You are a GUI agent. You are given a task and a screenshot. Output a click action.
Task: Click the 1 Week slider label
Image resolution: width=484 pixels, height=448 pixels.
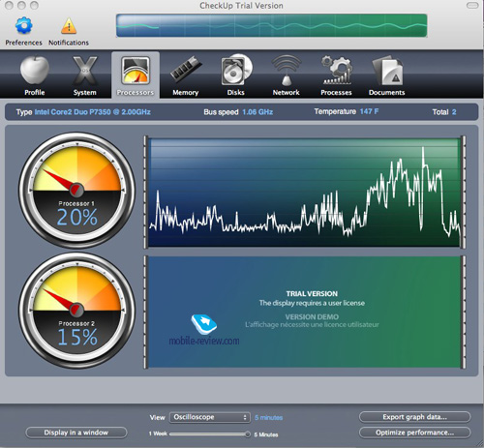pyautogui.click(x=158, y=433)
